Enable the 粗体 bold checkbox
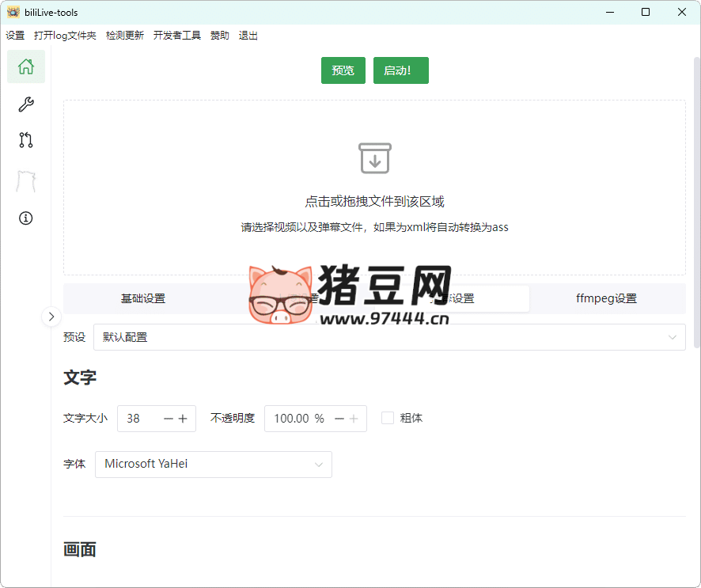This screenshot has width=701, height=588. coord(387,418)
